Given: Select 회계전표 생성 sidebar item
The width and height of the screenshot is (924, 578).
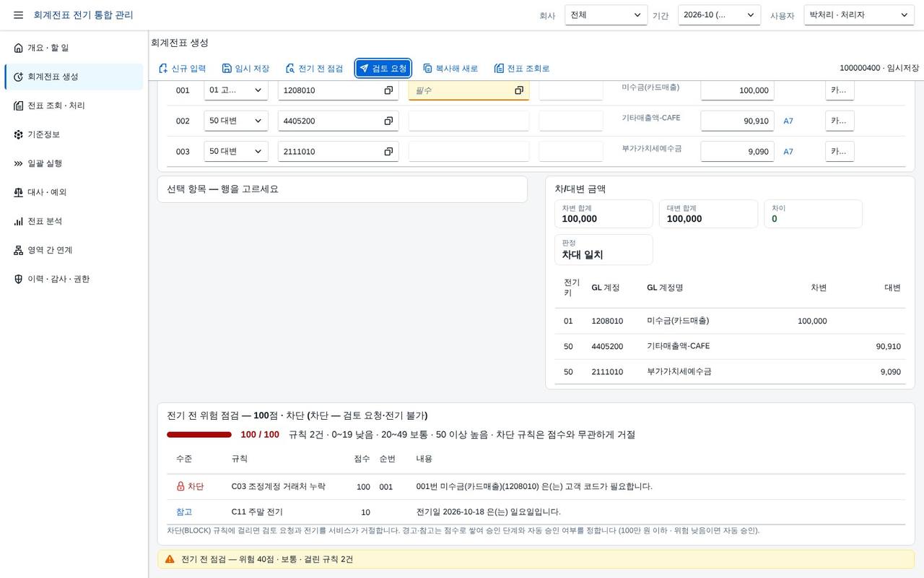Looking at the screenshot, I should [x=74, y=77].
